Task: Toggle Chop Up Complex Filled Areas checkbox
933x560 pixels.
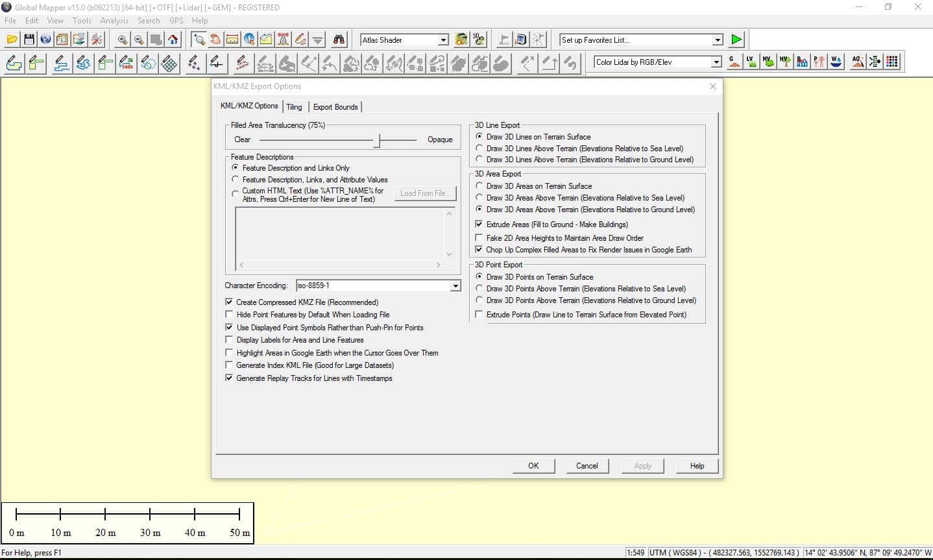Action: coord(584,250)
